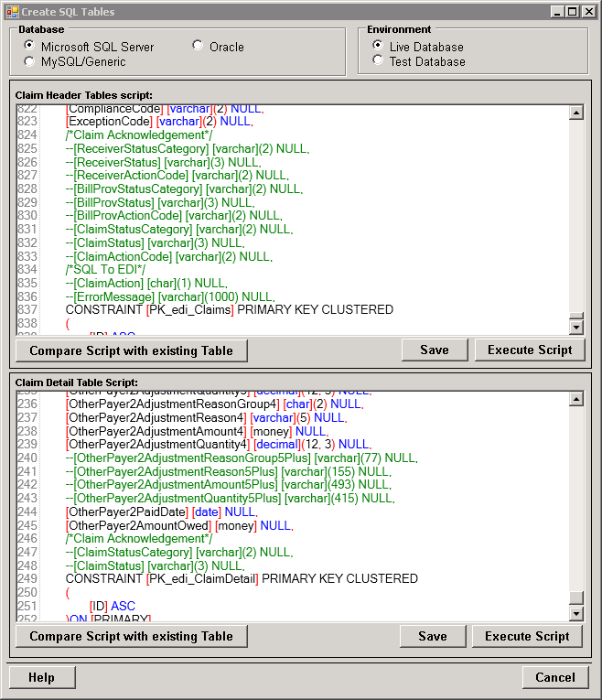Execute the Claim Detail Table script
602x700 pixels.
(527, 636)
